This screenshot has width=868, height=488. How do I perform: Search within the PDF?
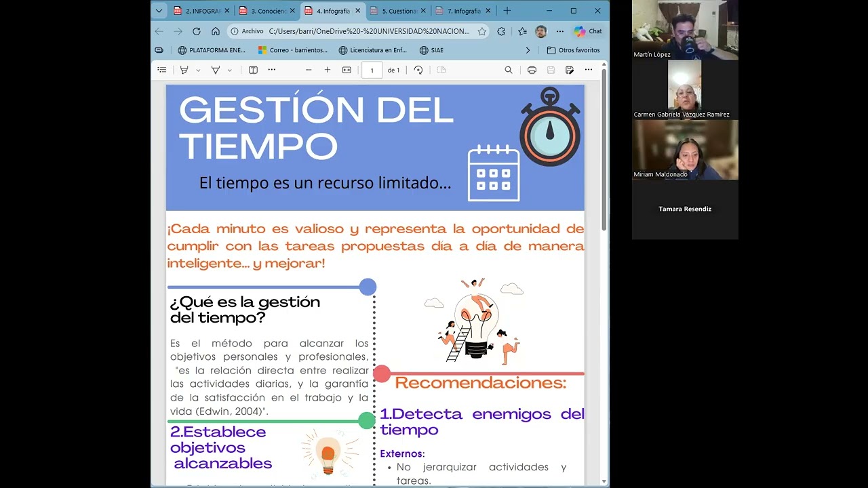point(509,70)
